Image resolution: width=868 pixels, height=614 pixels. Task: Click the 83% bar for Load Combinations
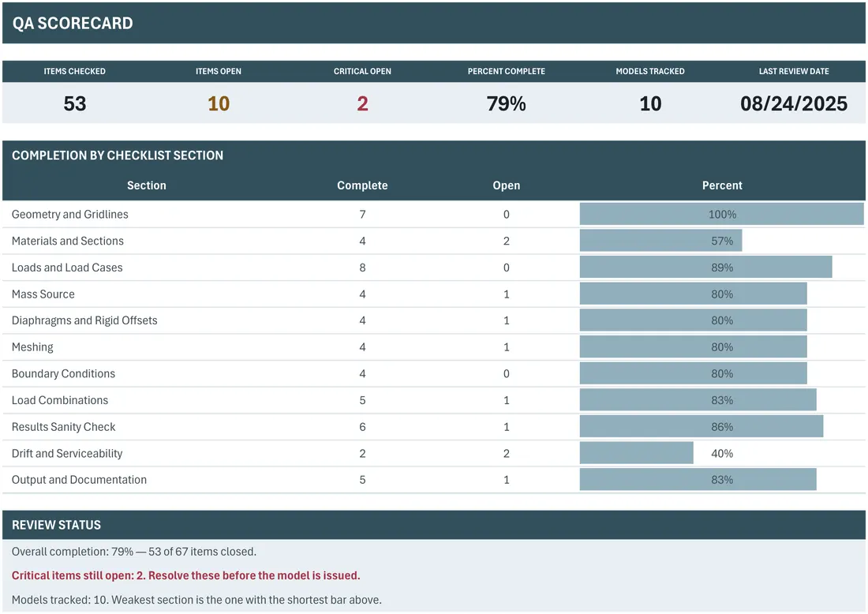point(698,400)
